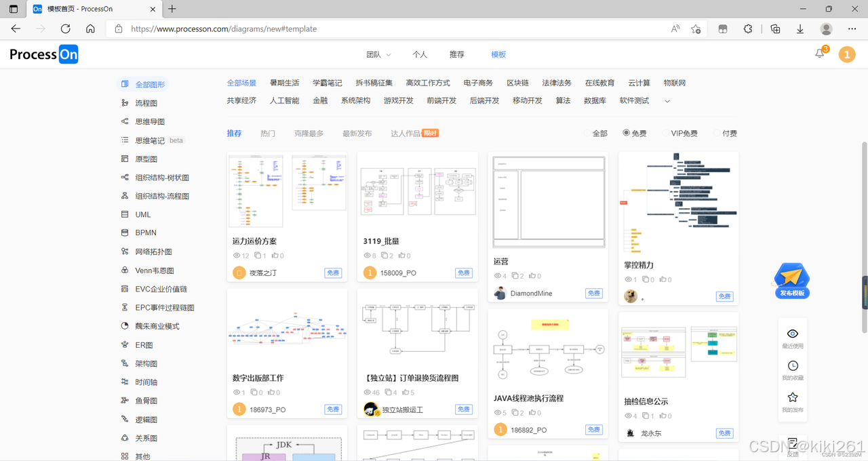Open the browser downloads icon
Screen dimensions: 868x461
point(800,28)
